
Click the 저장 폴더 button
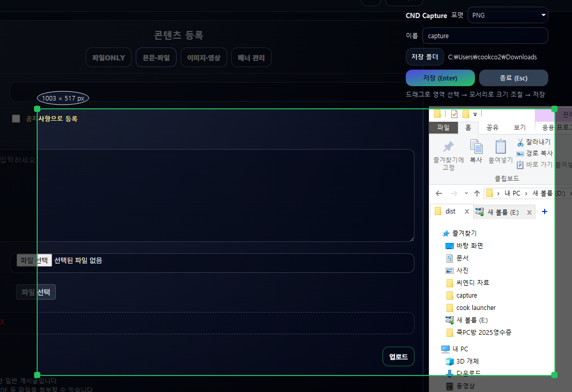pyautogui.click(x=424, y=57)
